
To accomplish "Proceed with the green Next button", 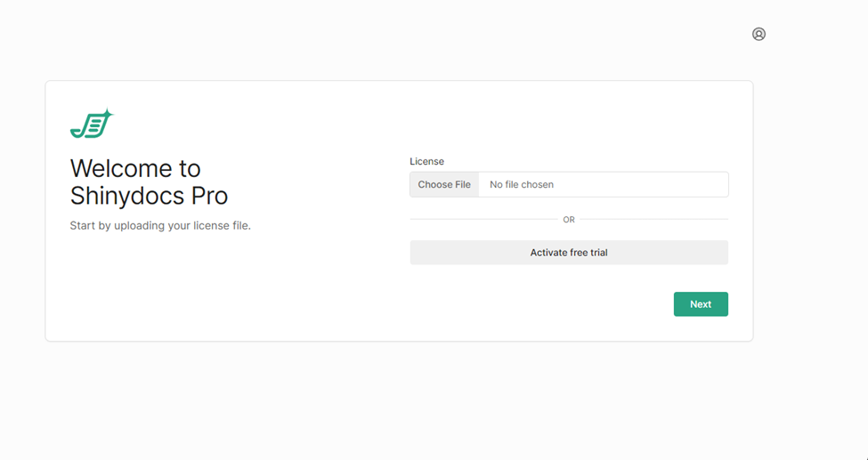I will (x=701, y=304).
